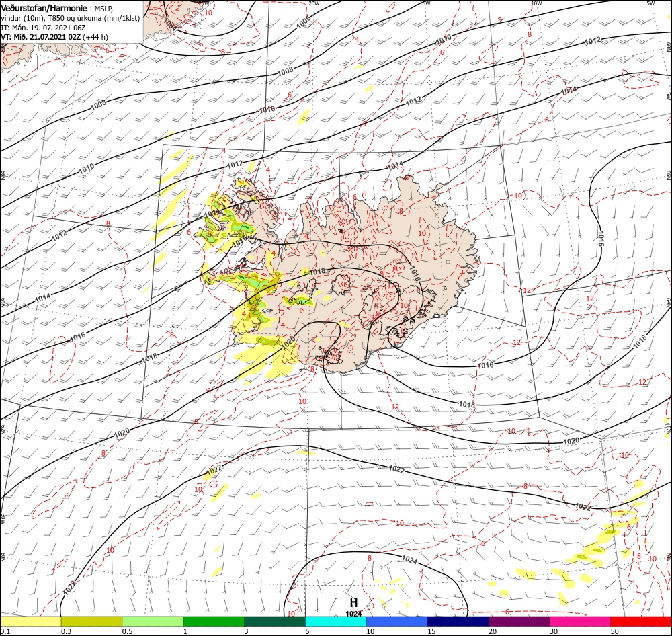Image resolution: width=672 pixels, height=636 pixels.
Task: Click the olive-yellow 0.3 legend swatch
Action: (x=91, y=621)
